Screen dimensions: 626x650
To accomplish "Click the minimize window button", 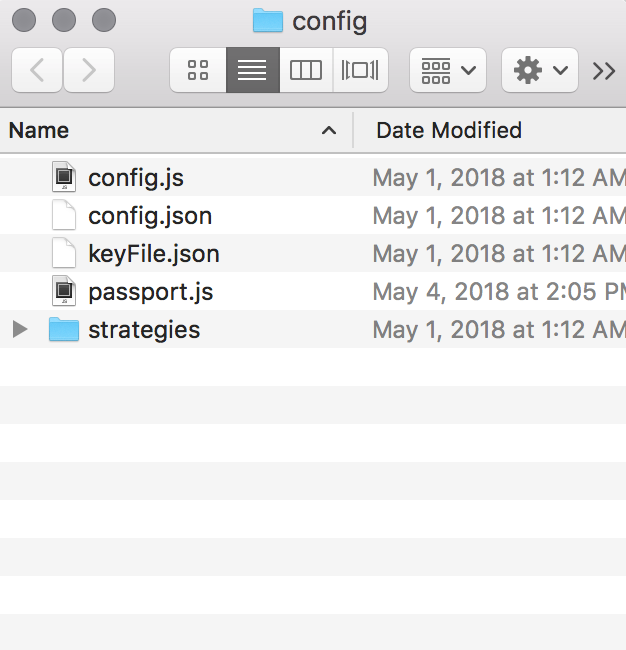I will (64, 19).
